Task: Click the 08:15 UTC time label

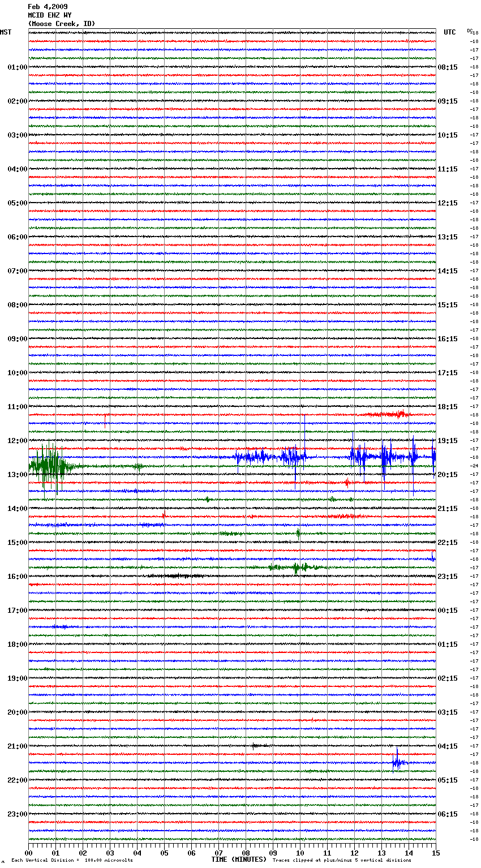Action: 448,67
